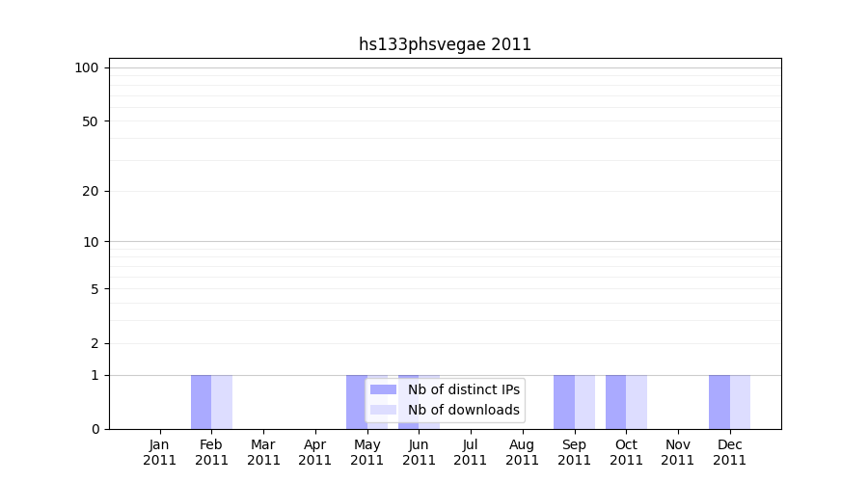This screenshot has height=482, width=868.
Task: Pick the Oct 2011 downloads bar
Action: point(637,402)
